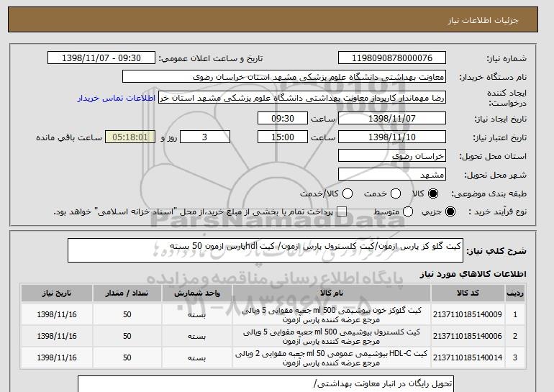The width and height of the screenshot is (554, 392).
Task: Click the کد کالا column header
Action: point(468,293)
